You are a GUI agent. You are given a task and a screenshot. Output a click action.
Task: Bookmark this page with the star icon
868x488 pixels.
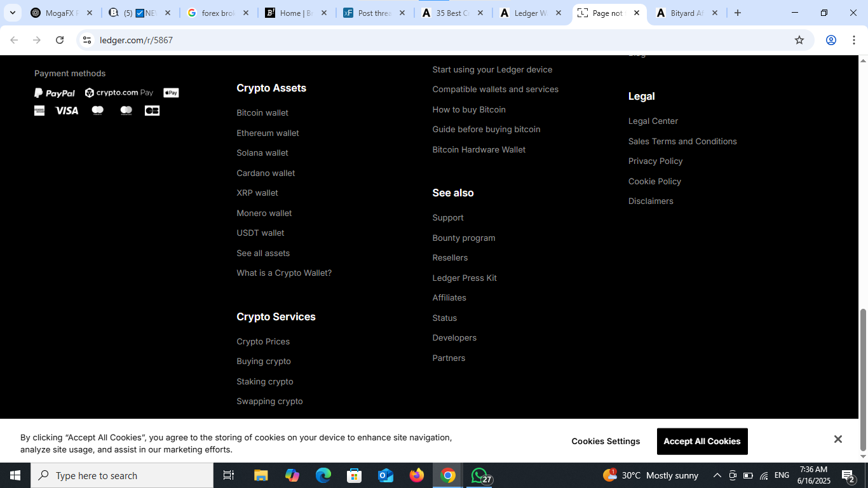click(799, 40)
